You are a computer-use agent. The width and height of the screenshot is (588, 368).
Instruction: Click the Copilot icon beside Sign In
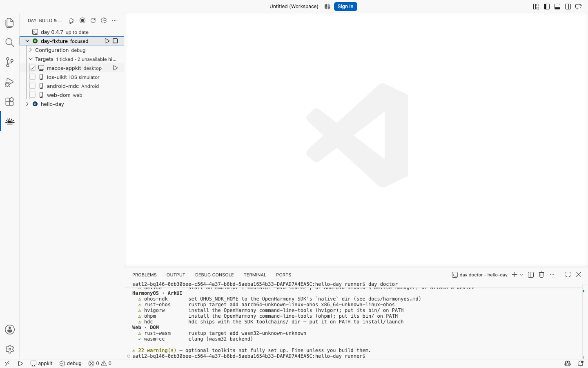[327, 7]
